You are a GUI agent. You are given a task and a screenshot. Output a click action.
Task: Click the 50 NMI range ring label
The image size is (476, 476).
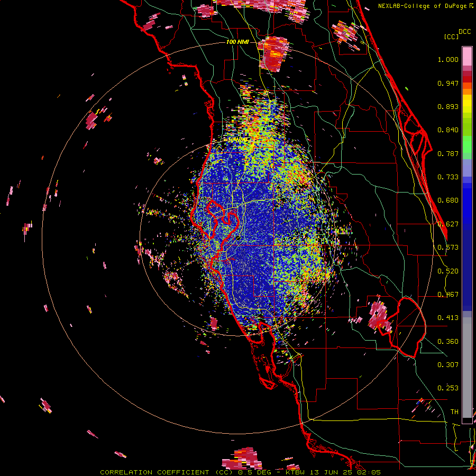tap(237, 140)
